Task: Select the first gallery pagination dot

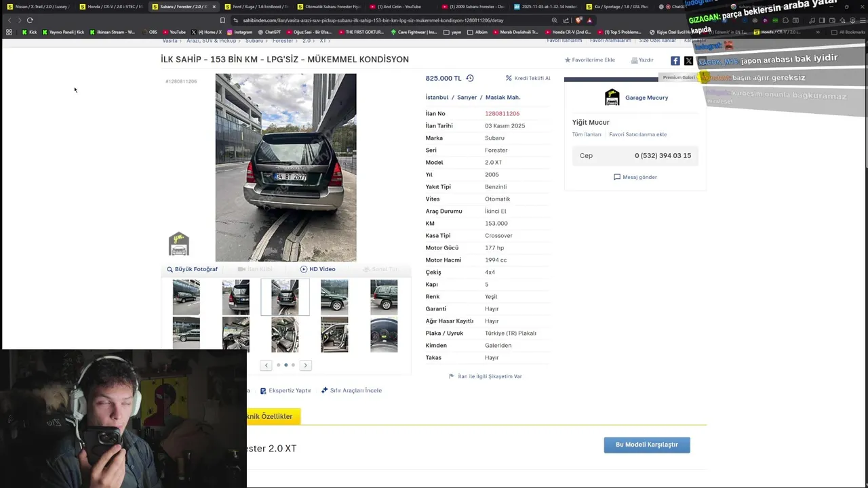Action: click(278, 365)
